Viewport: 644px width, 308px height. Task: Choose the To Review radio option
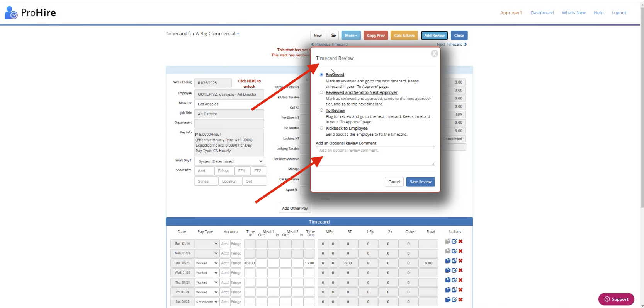click(321, 110)
